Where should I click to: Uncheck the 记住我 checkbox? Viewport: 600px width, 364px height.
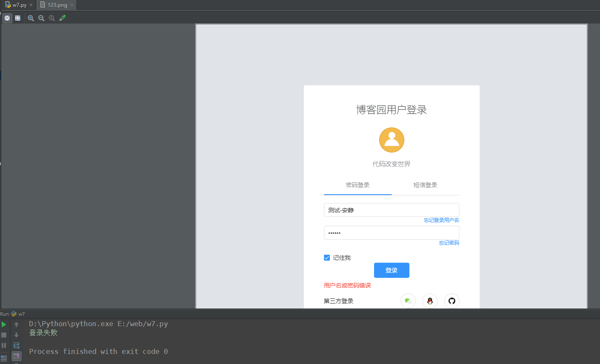point(327,257)
